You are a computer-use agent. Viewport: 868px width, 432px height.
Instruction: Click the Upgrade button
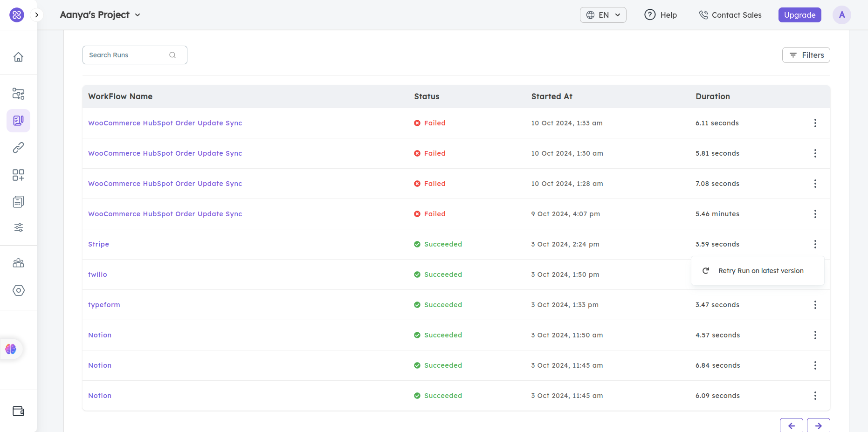(x=799, y=15)
